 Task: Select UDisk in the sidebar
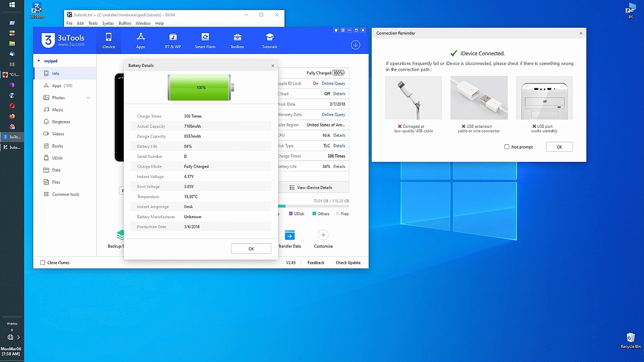(x=64, y=158)
